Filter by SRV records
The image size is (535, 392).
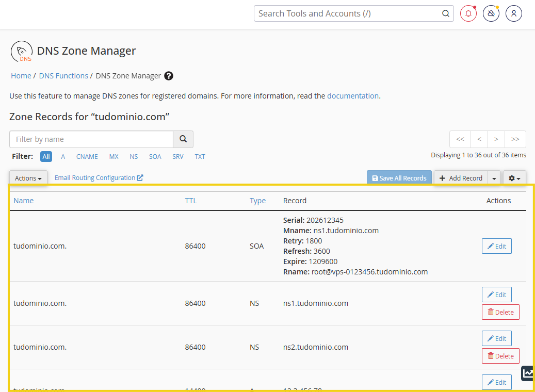pos(178,157)
